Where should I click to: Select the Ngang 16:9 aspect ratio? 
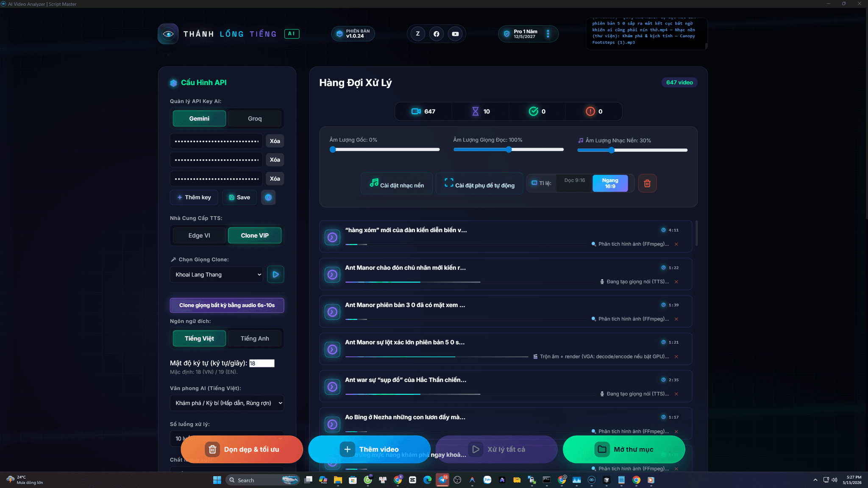(x=610, y=183)
